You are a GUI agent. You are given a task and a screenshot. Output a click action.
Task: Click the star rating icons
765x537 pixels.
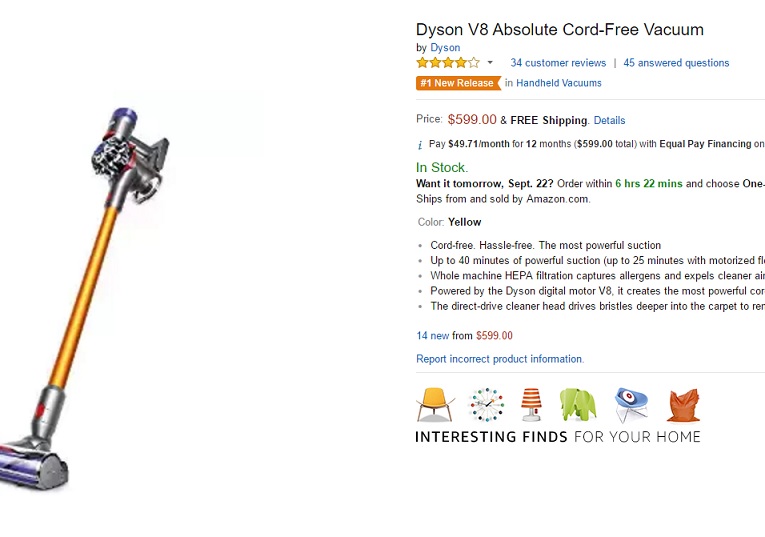447,63
